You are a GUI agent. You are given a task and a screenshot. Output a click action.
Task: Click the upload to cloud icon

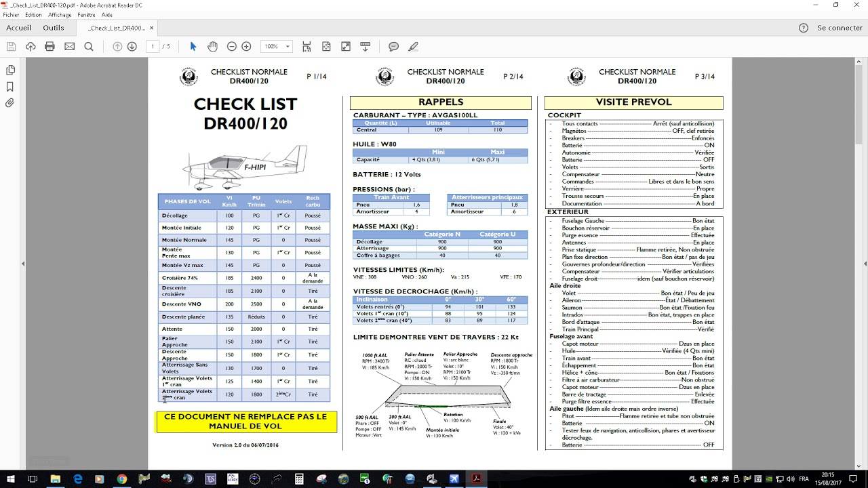(x=31, y=47)
